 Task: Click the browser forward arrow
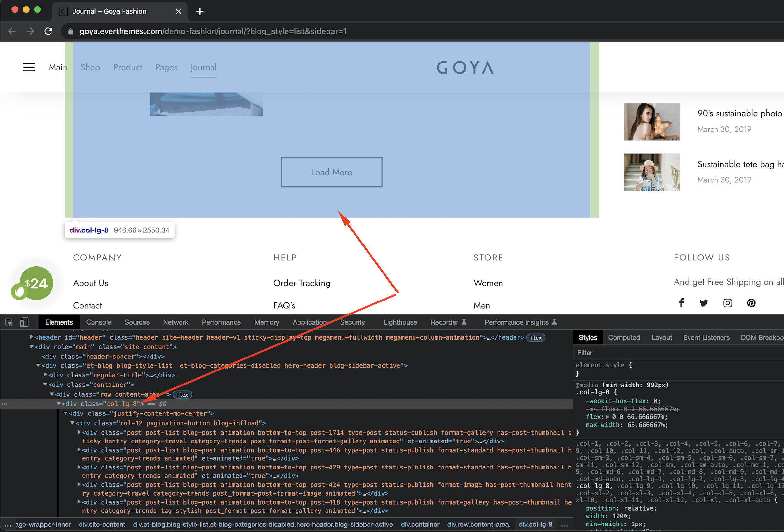pyautogui.click(x=30, y=31)
